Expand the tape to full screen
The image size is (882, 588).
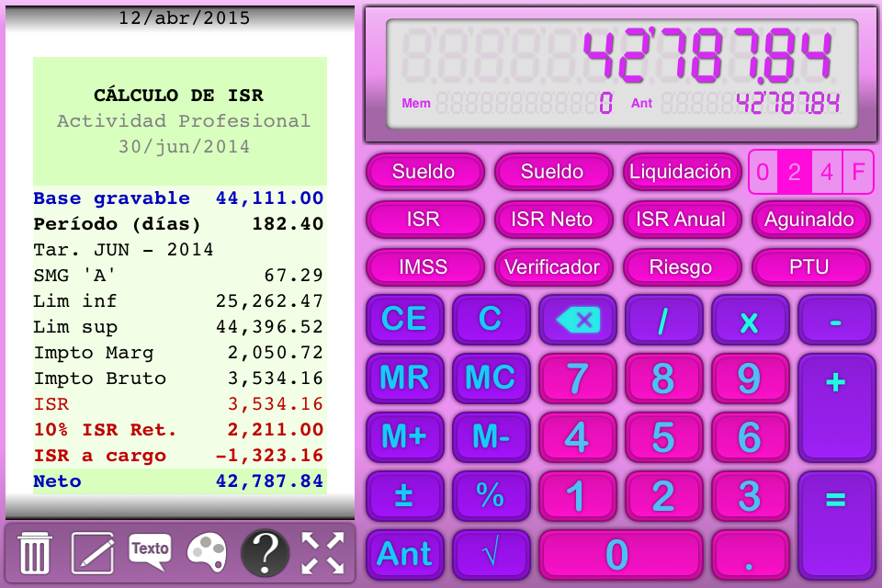[322, 552]
